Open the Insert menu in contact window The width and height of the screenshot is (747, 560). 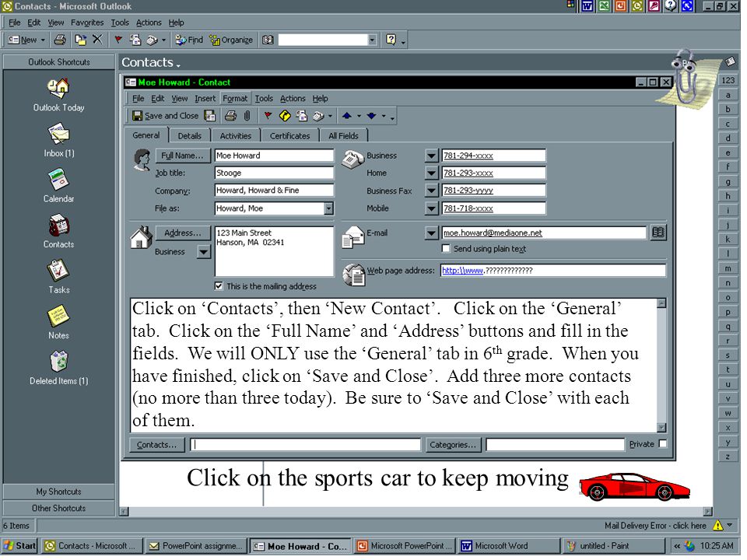206,99
